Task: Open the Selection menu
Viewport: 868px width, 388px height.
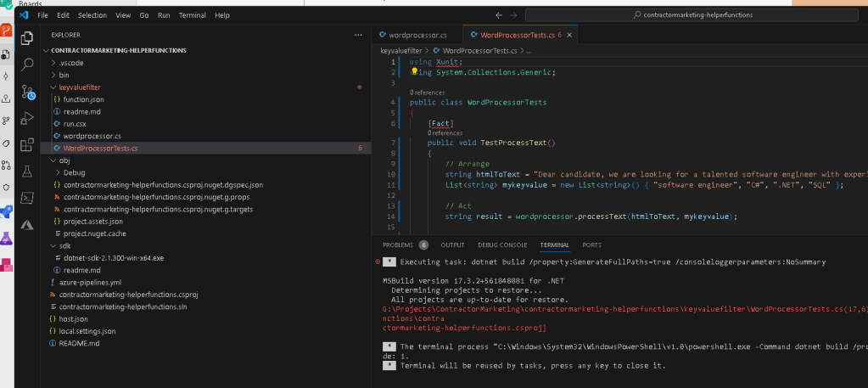Action: coord(92,15)
